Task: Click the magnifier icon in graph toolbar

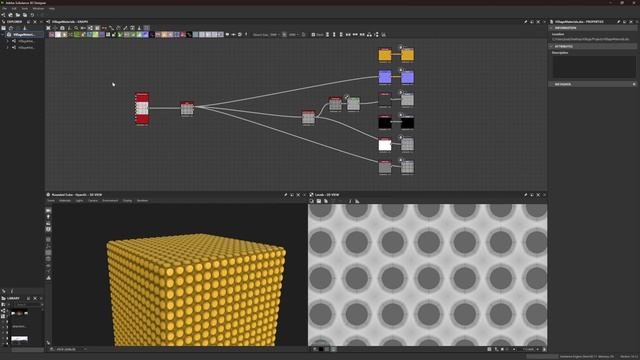Action: point(76,28)
